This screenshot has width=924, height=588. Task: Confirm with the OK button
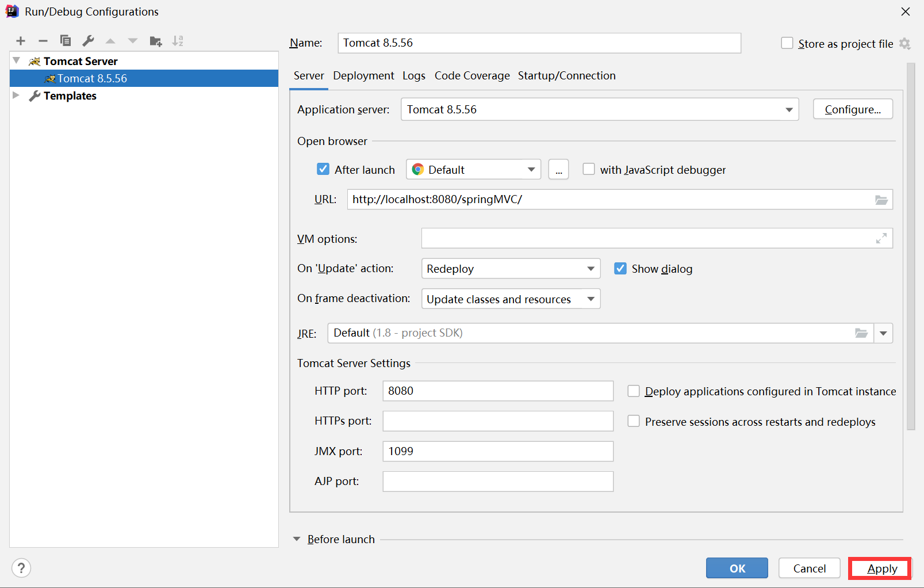[x=737, y=568]
